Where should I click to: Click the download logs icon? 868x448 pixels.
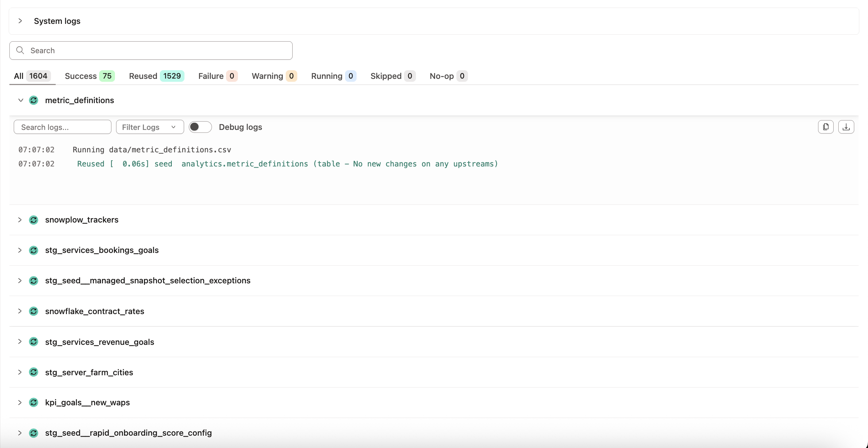(846, 127)
